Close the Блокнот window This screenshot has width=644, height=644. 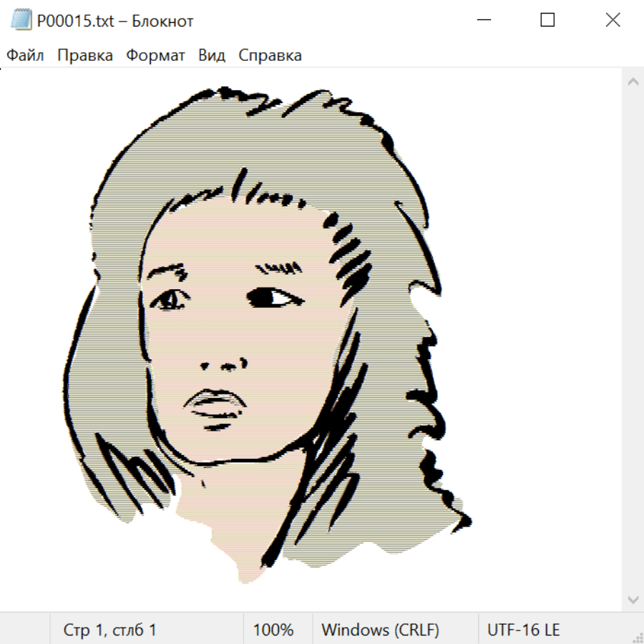(x=613, y=21)
